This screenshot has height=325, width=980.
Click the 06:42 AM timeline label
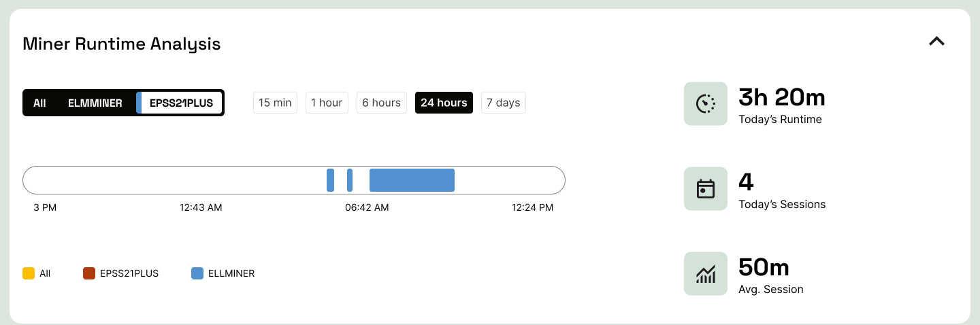click(367, 207)
